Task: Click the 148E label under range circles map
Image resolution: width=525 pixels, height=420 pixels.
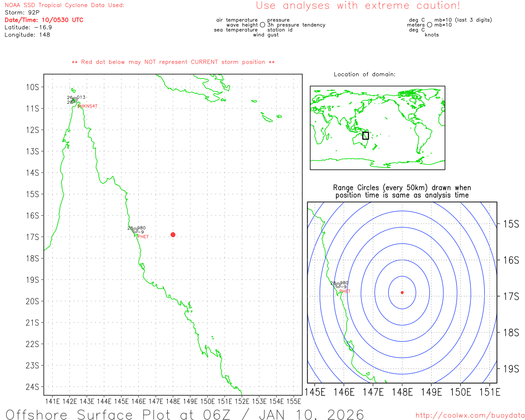Action: click(x=402, y=392)
